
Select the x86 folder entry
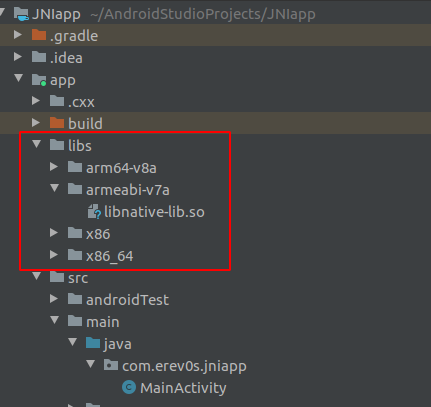point(89,234)
